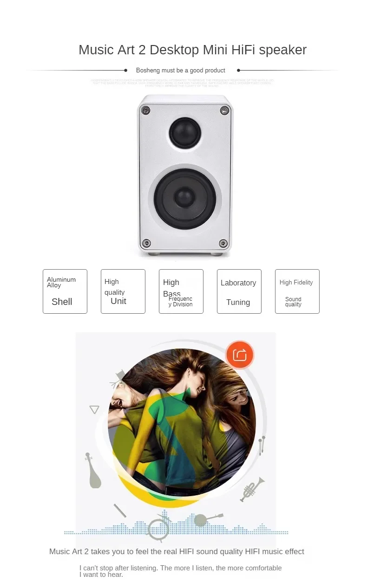Select the Laboratory Tuning feature box

coord(239,291)
